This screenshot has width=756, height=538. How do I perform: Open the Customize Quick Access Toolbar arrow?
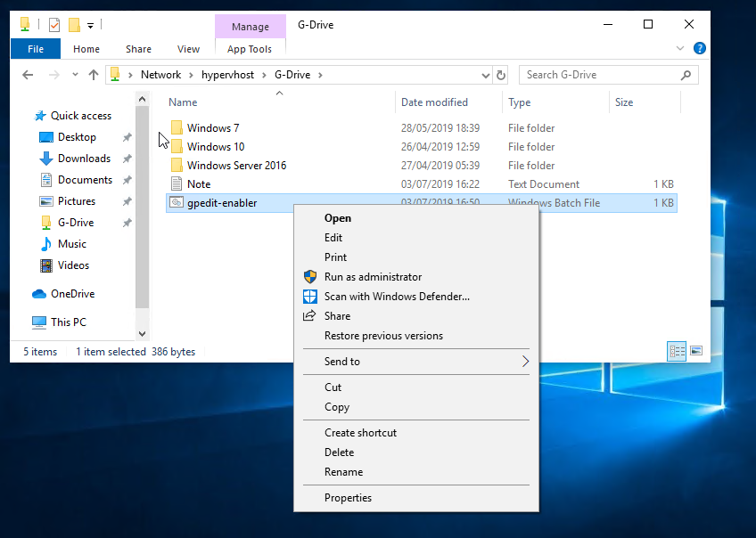click(x=90, y=26)
